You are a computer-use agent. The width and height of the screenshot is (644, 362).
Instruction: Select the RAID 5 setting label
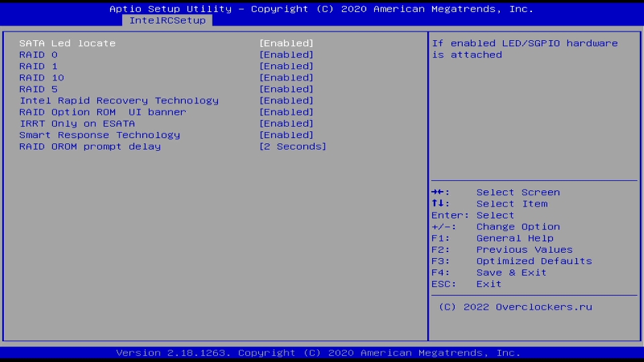pos(38,89)
